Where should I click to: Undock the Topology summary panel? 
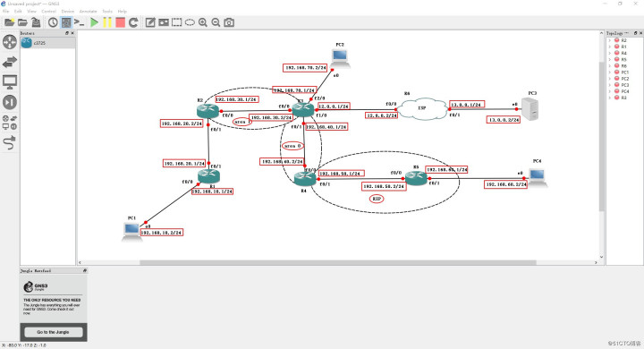click(x=635, y=33)
